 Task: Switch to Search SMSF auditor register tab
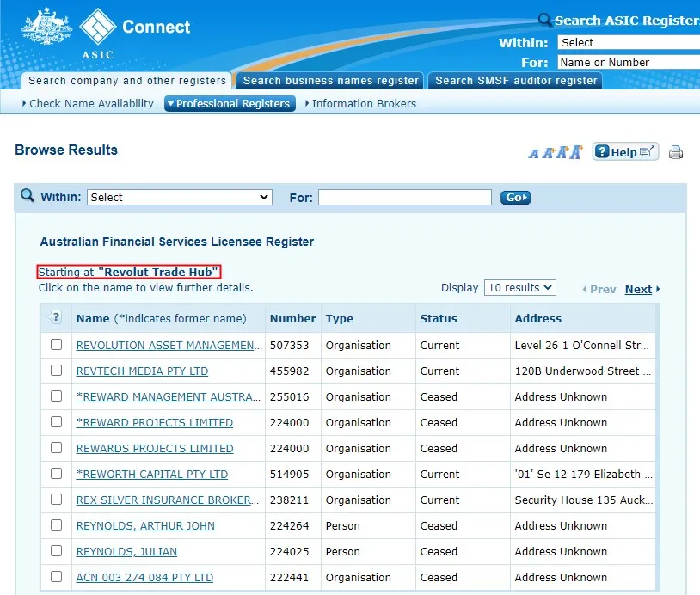pos(515,81)
